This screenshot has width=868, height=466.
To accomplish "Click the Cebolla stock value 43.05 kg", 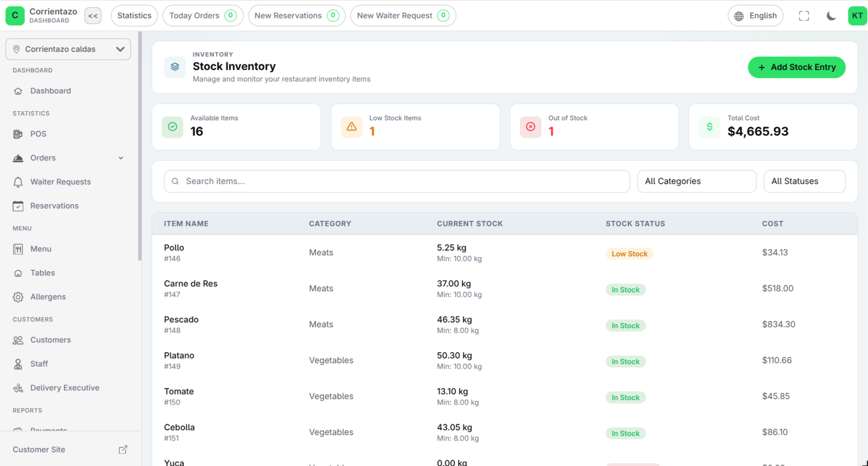I will pos(455,427).
